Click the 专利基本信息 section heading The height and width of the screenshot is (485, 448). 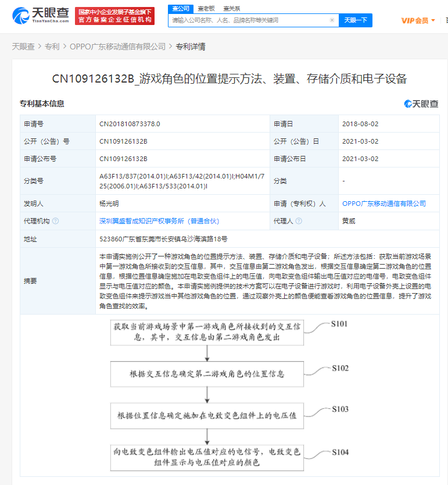point(42,104)
